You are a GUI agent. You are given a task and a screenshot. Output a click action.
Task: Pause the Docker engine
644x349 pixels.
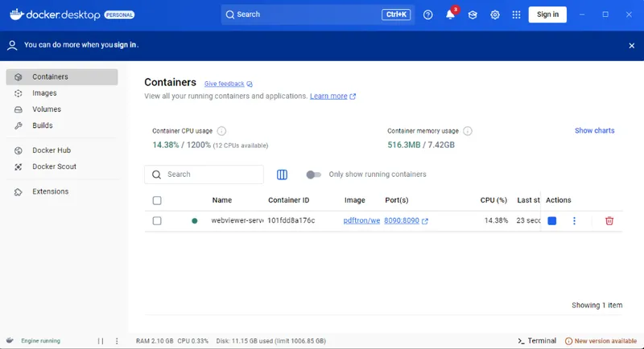[101, 341]
